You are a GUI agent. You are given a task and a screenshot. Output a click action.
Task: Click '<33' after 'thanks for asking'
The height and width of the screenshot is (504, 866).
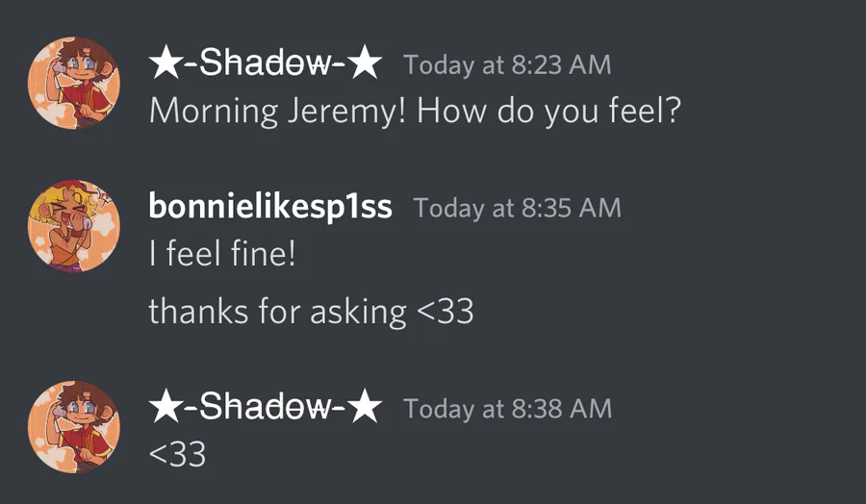[445, 312]
